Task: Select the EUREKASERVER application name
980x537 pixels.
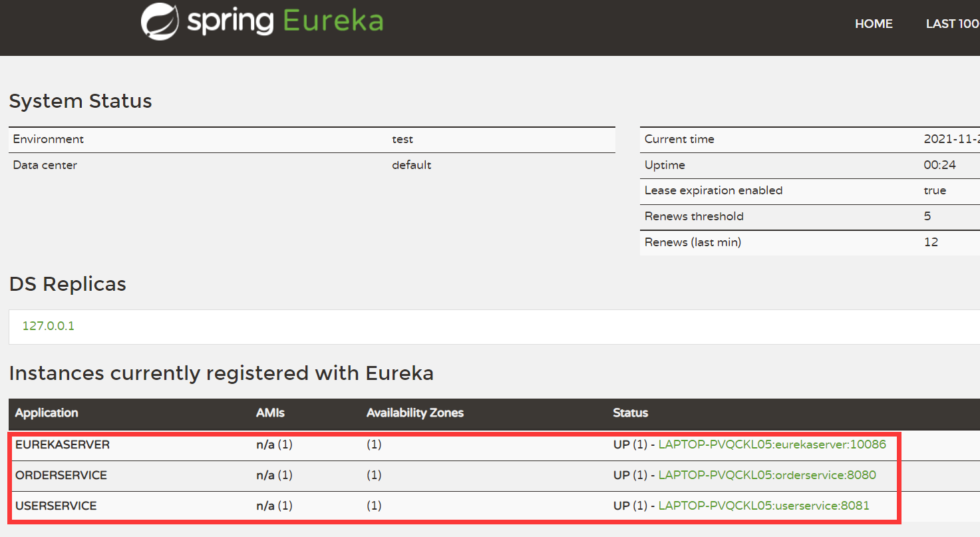Action: (x=63, y=445)
